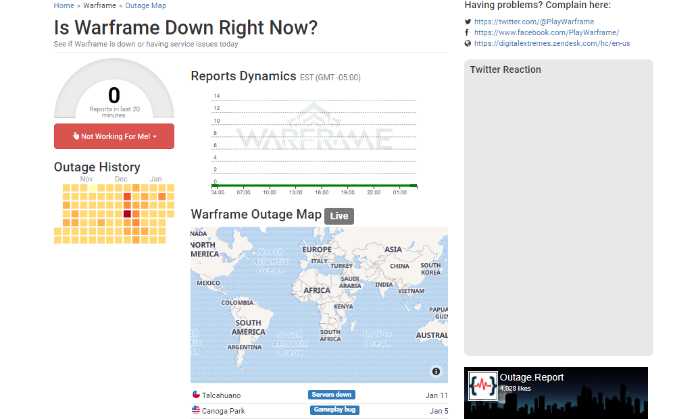Click the Chile flag icon beside Talcahuano
This screenshot has height=419, width=700.
196,394
